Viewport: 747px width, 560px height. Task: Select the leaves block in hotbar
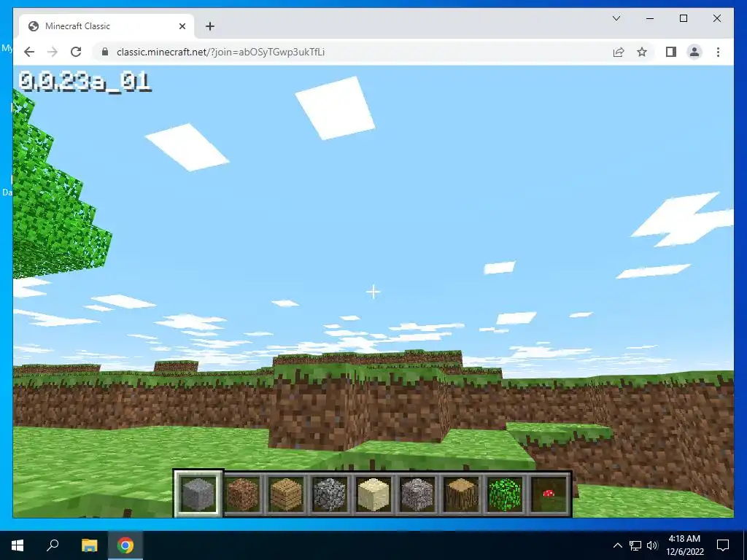505,494
